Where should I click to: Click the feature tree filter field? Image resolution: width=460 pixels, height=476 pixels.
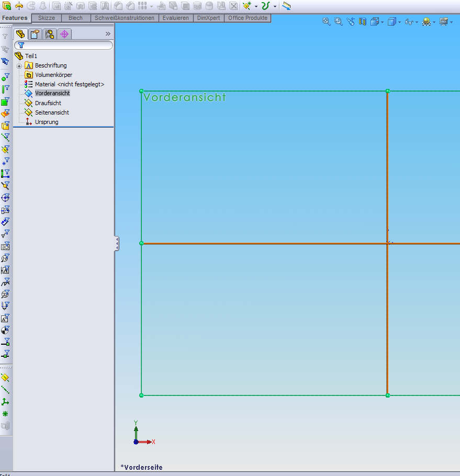tap(63, 45)
